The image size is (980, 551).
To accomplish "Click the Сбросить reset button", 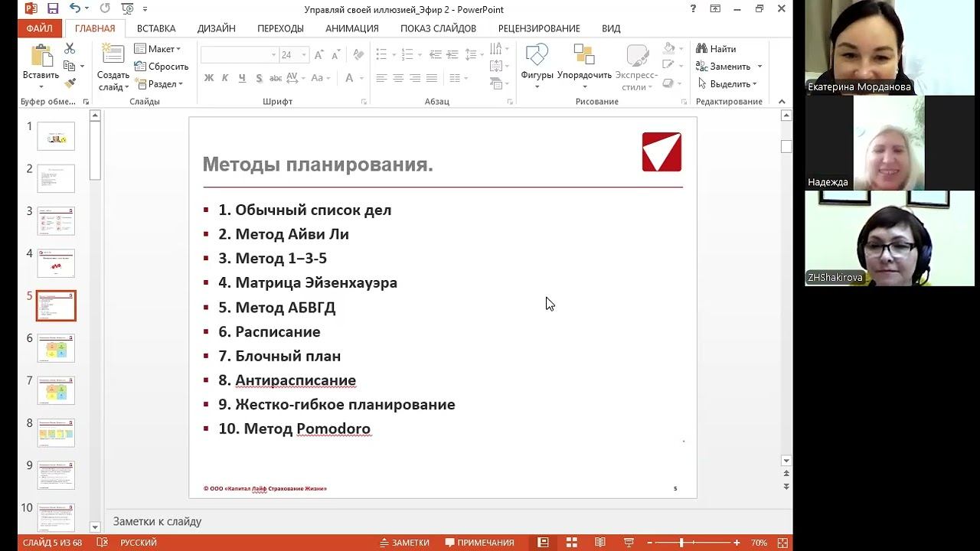I will point(162,67).
